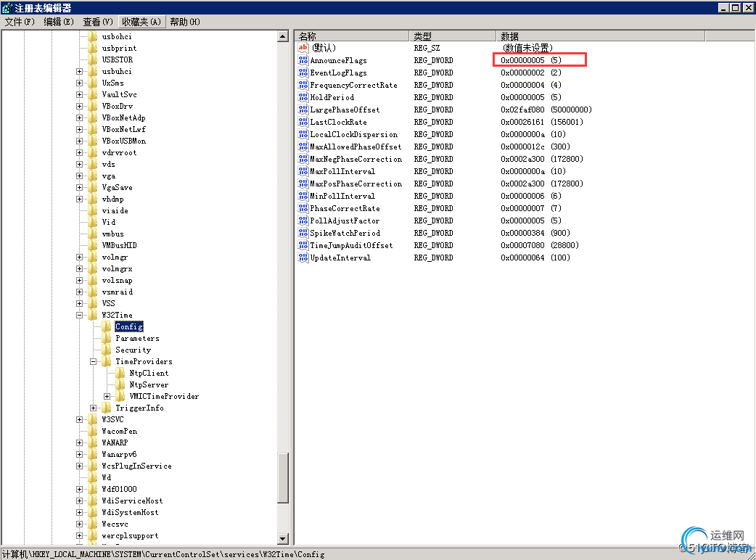Click the SpikeWatchPeriod DWORD value icon
The height and width of the screenshot is (560, 756).
303,233
